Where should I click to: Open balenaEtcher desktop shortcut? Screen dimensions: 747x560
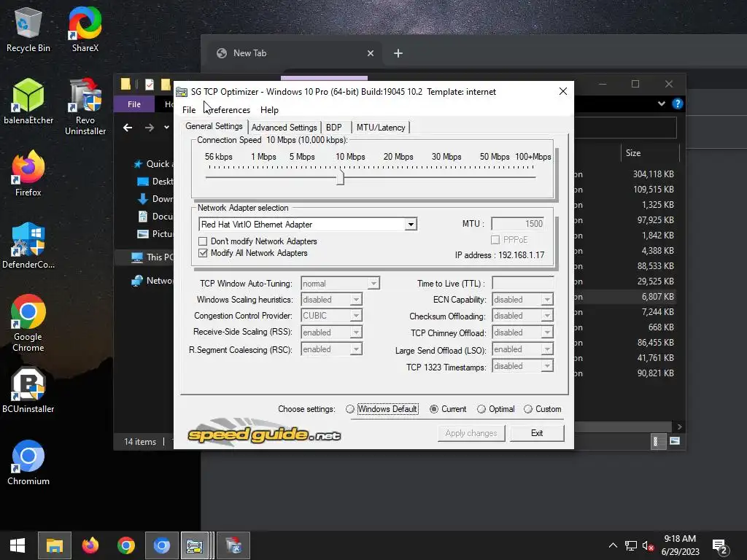pyautogui.click(x=28, y=102)
